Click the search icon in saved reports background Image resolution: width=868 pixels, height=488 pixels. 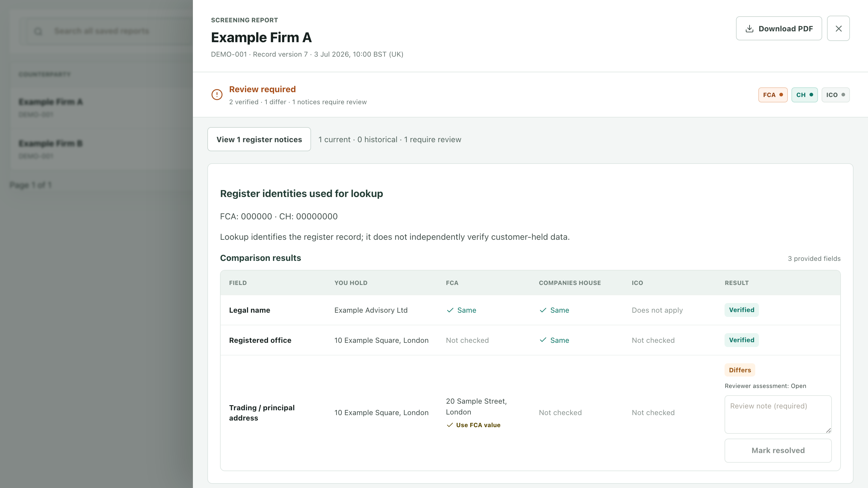point(38,31)
